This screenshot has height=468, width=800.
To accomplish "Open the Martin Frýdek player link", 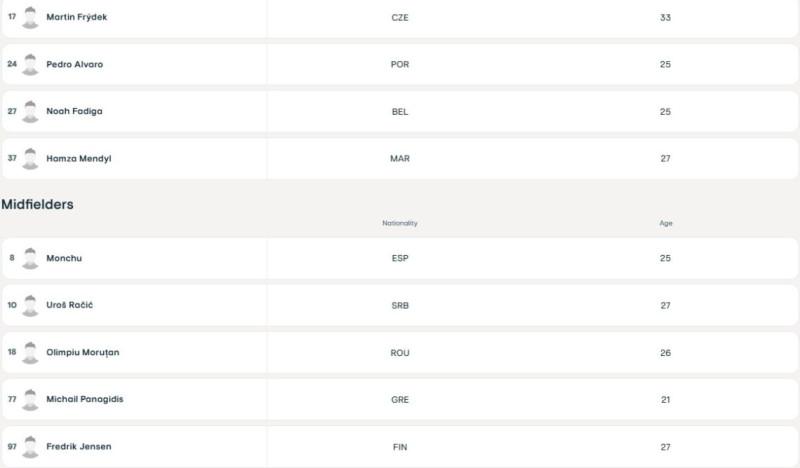I will point(77,17).
